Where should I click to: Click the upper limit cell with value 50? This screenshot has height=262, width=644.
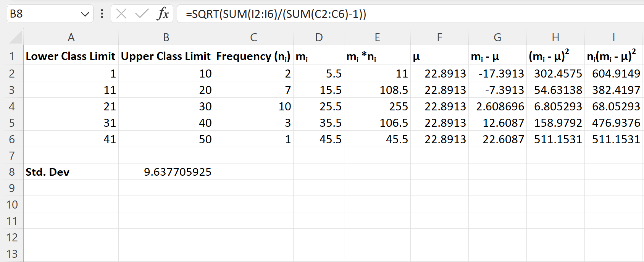click(x=166, y=139)
